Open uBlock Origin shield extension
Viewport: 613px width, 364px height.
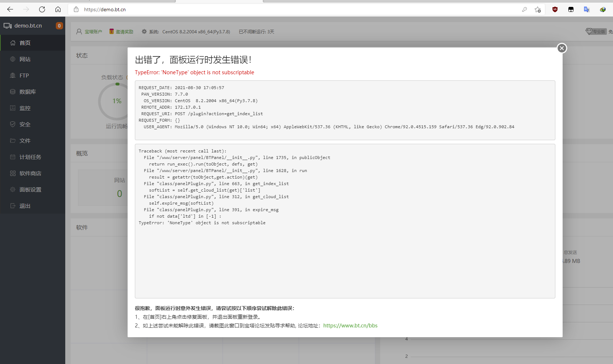tap(555, 9)
